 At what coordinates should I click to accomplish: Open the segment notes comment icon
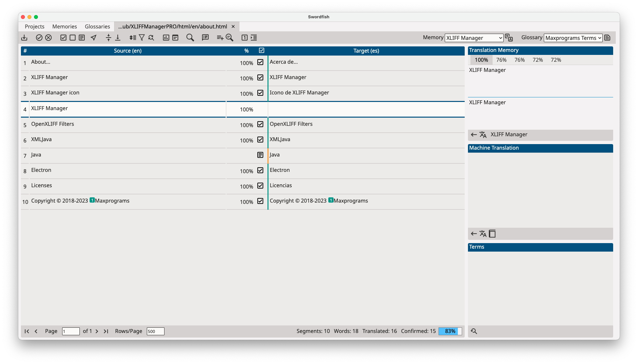[205, 38]
